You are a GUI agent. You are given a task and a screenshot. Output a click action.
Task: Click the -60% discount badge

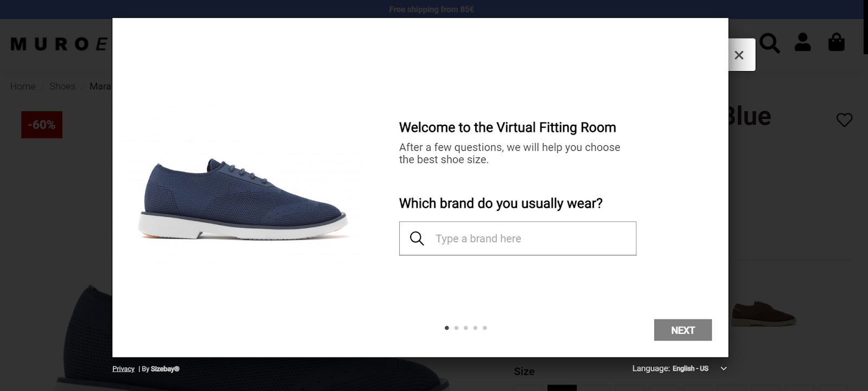click(x=41, y=124)
